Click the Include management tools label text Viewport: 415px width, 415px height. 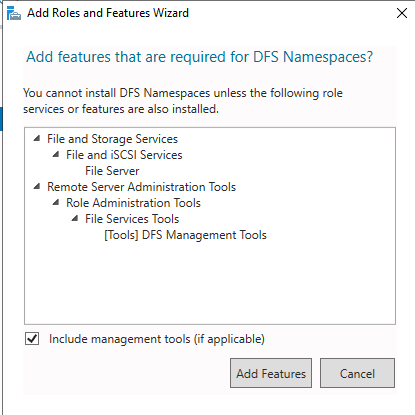click(x=157, y=339)
